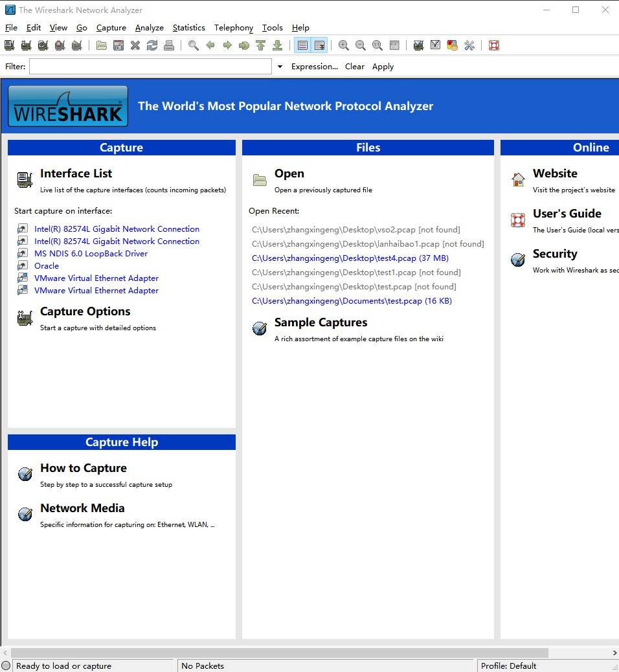Open the File menu
Image resolution: width=619 pixels, height=672 pixels.
pyautogui.click(x=11, y=27)
